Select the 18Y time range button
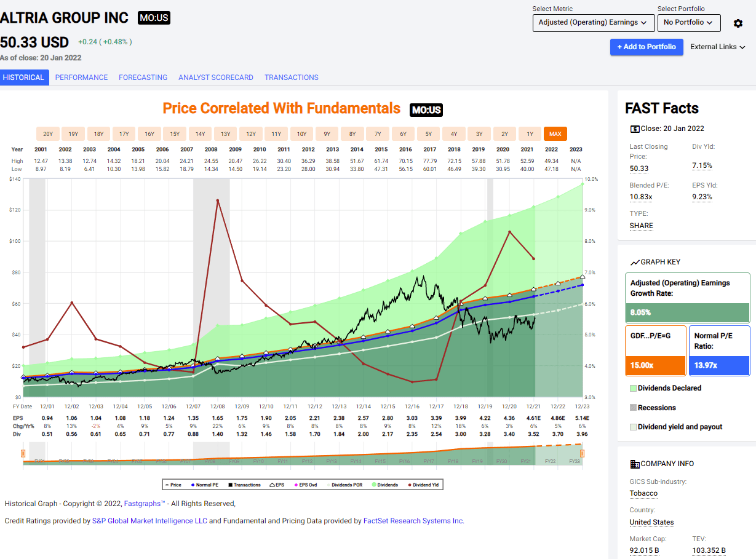The image size is (756, 559). point(98,134)
